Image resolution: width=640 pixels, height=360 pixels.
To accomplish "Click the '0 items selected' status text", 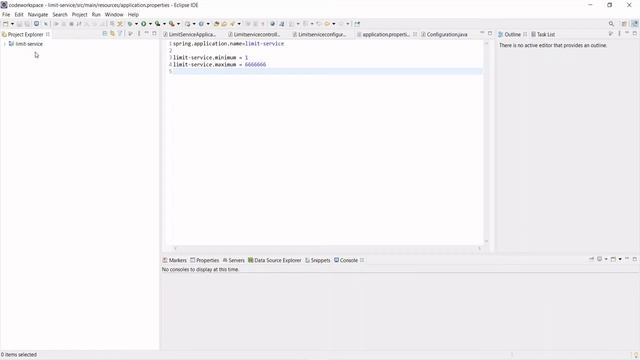I will coord(19,354).
